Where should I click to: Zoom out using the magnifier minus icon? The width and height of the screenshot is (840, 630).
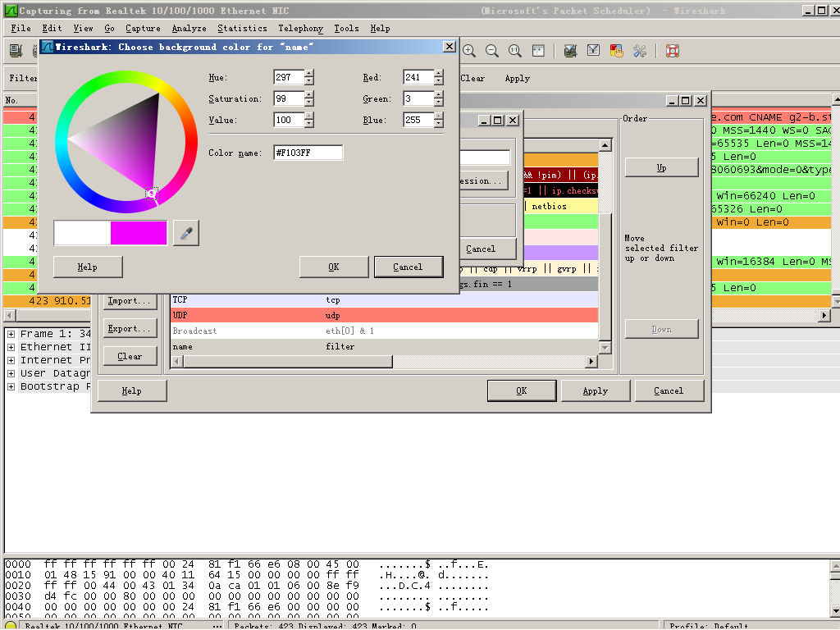[x=492, y=51]
